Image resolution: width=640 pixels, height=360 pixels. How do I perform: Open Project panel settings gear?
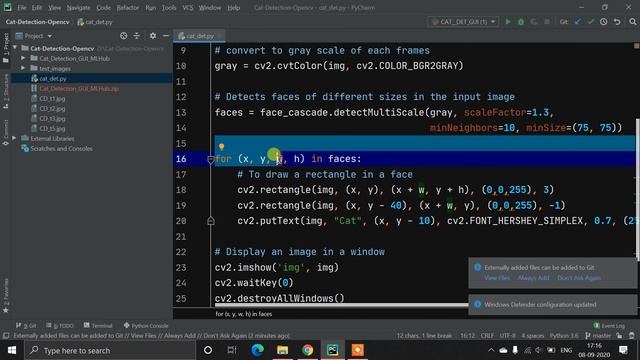point(153,36)
